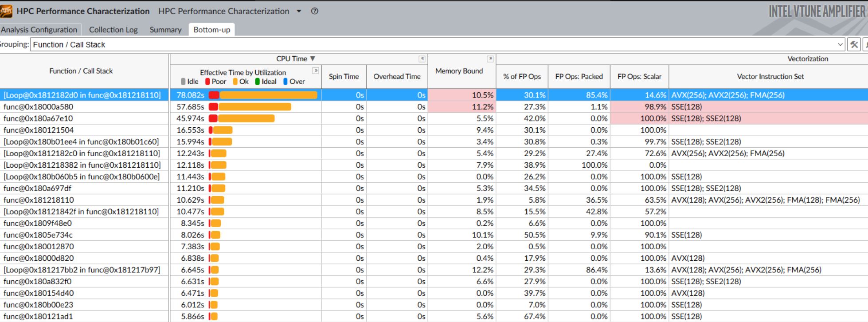
Task: Click the 67.4% of FP Ops cell
Action: 522,316
